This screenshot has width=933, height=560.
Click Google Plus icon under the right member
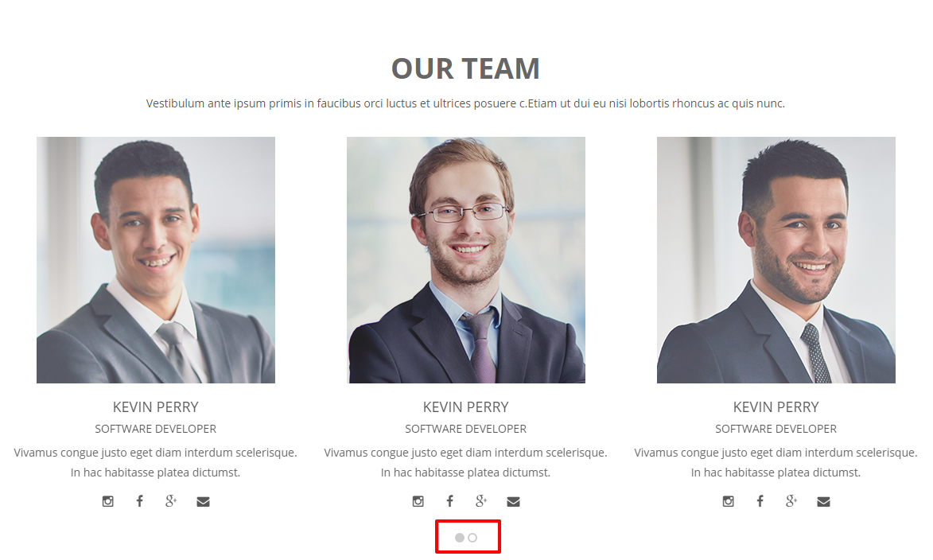791,501
